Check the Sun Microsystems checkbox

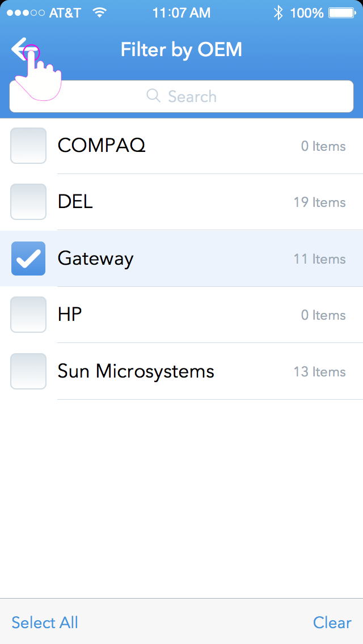pyautogui.click(x=28, y=371)
